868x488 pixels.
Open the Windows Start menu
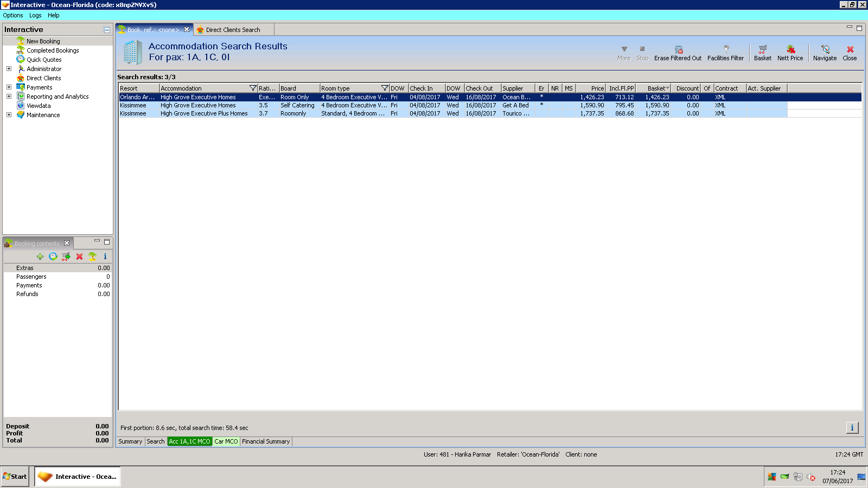(15, 477)
